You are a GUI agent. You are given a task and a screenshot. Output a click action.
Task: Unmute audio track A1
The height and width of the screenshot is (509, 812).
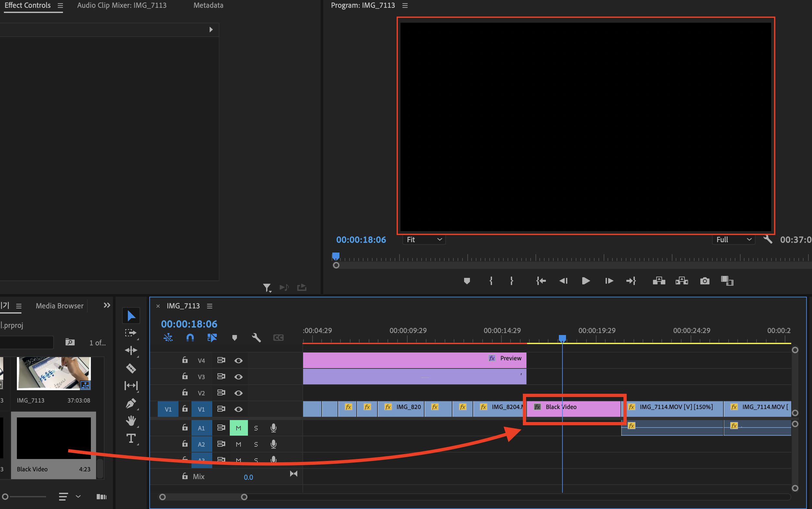(238, 428)
